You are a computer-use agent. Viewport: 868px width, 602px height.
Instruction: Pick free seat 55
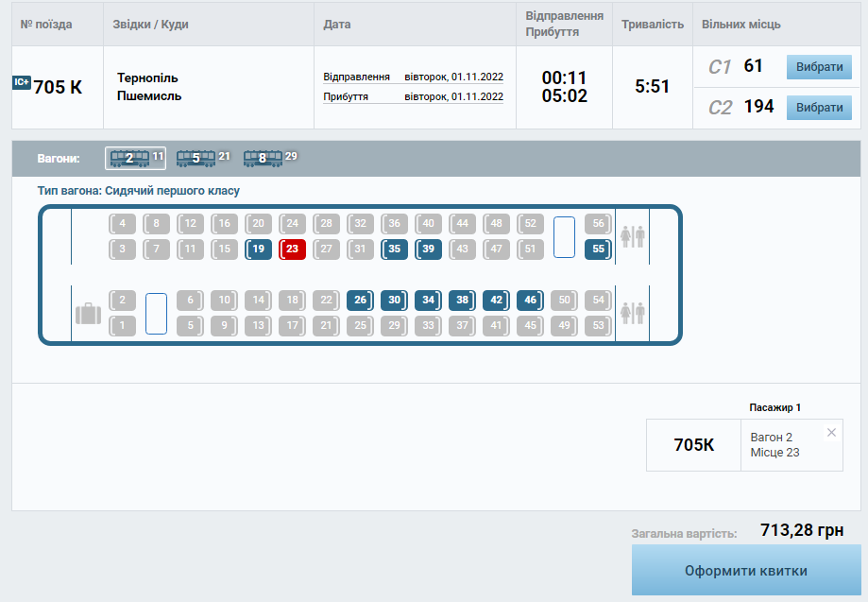[x=598, y=249]
